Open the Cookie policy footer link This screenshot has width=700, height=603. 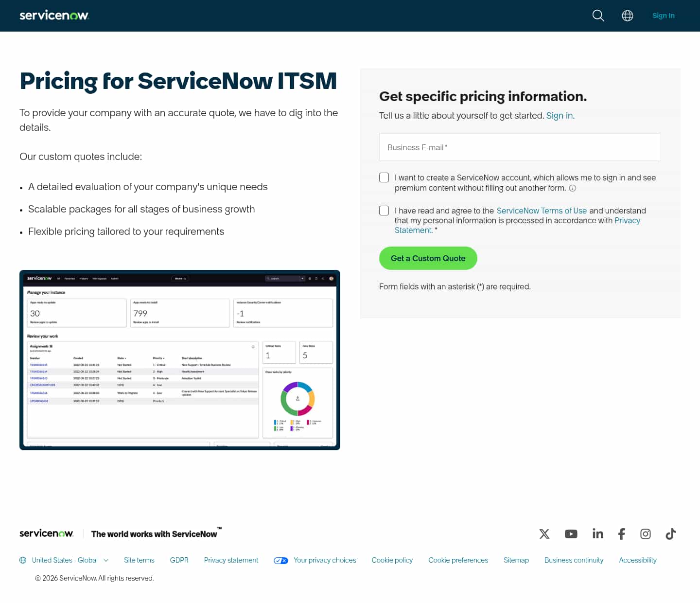click(392, 560)
